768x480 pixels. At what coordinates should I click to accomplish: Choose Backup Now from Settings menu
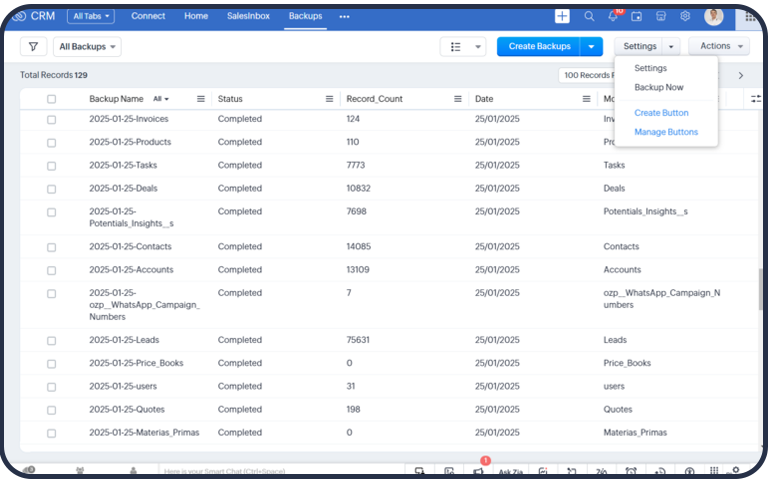659,87
